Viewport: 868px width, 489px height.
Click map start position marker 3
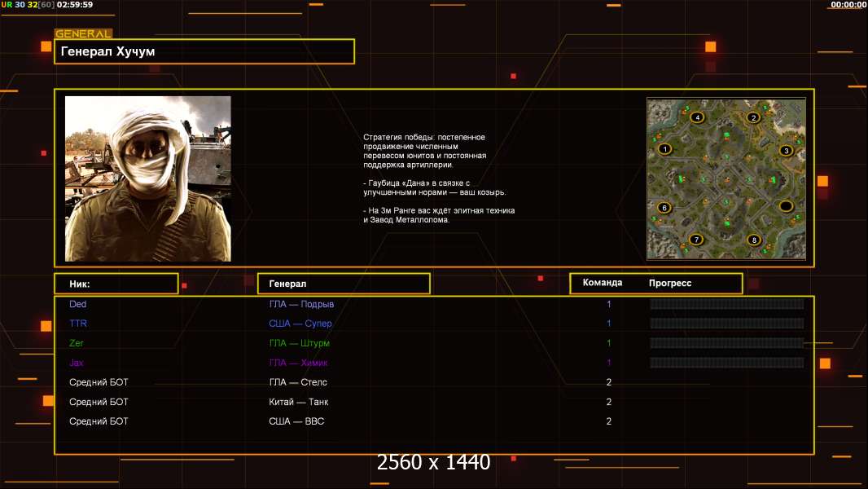[786, 150]
